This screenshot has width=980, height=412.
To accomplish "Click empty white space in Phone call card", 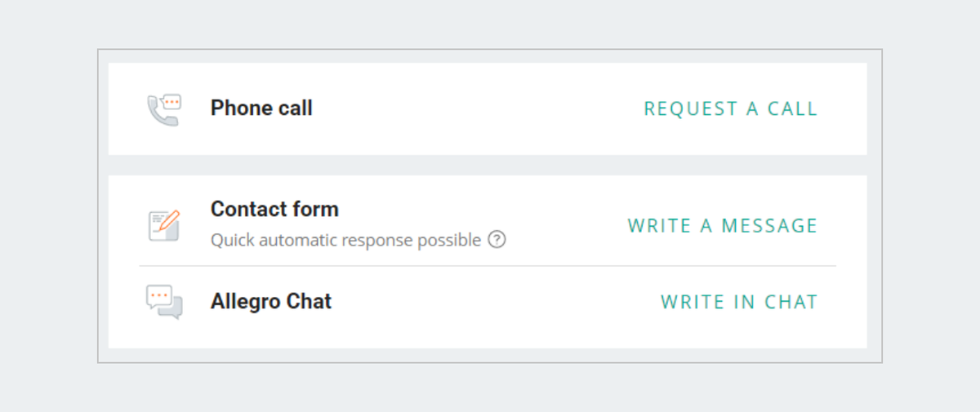I will [474, 109].
